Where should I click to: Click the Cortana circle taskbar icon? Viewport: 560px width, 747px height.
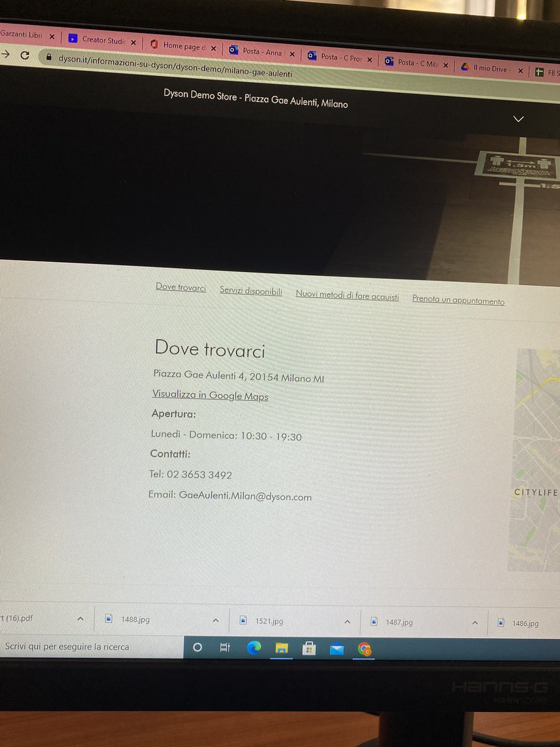198,647
